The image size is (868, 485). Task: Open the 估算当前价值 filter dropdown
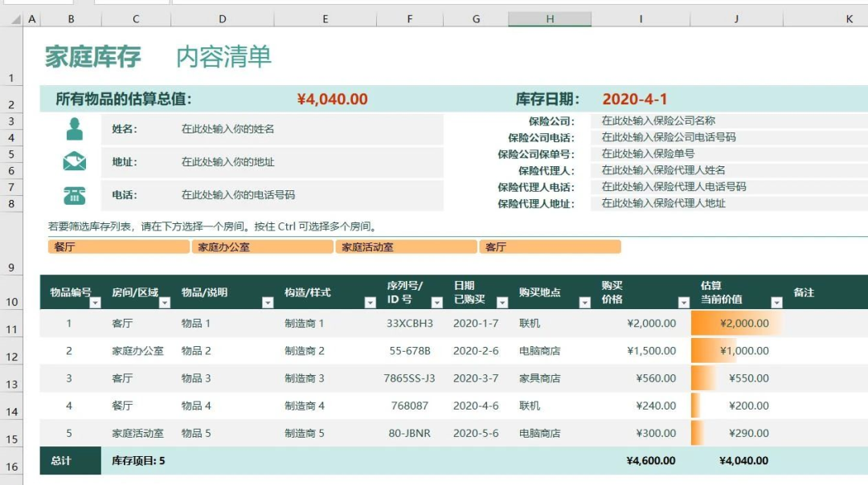(776, 303)
